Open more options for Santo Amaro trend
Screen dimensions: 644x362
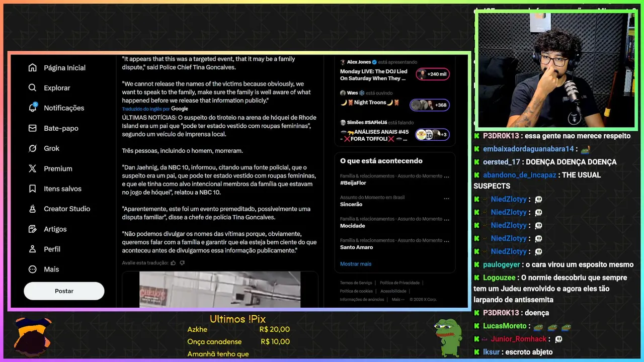446,241
